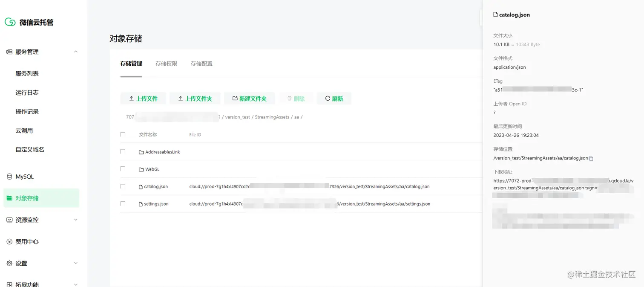Viewport: 644px width, 287px height.
Task: Click the settings.json cloud:// File ID text
Action: click(310, 204)
